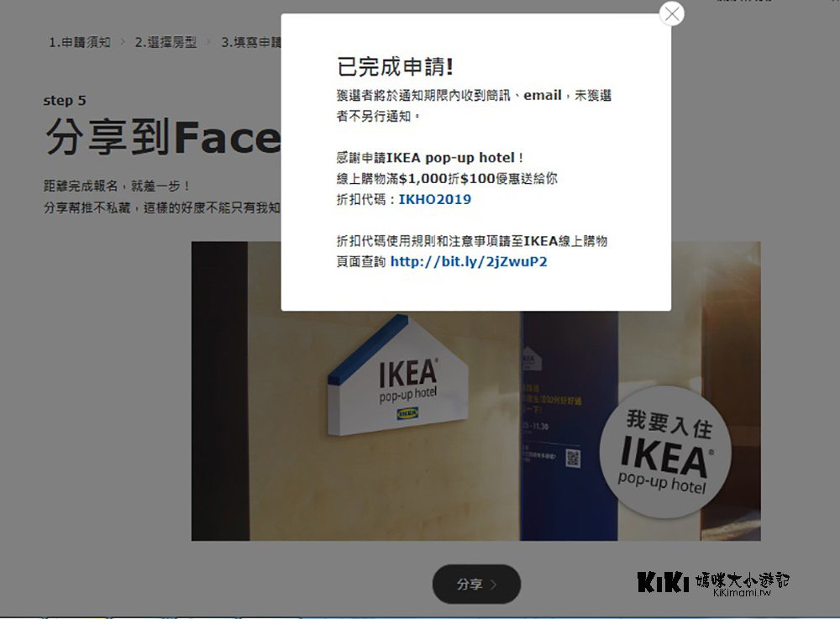
Task: Click the 分享到Face heading text
Action: click(x=163, y=137)
